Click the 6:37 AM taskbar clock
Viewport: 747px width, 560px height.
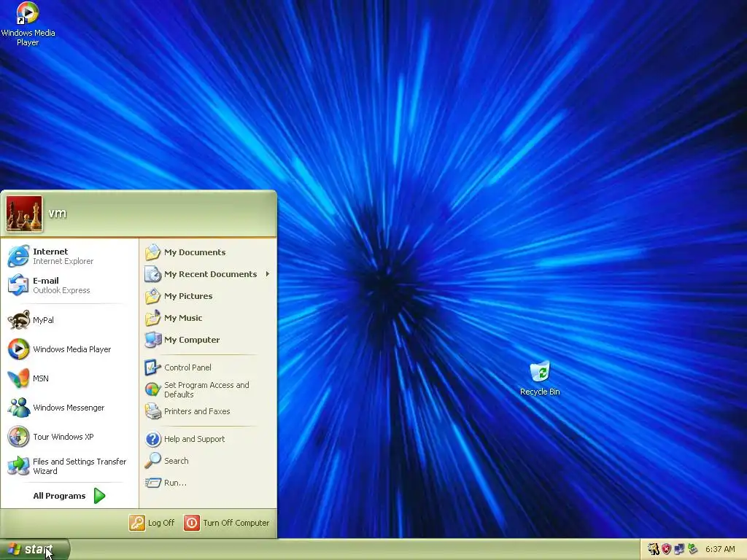[x=720, y=550]
